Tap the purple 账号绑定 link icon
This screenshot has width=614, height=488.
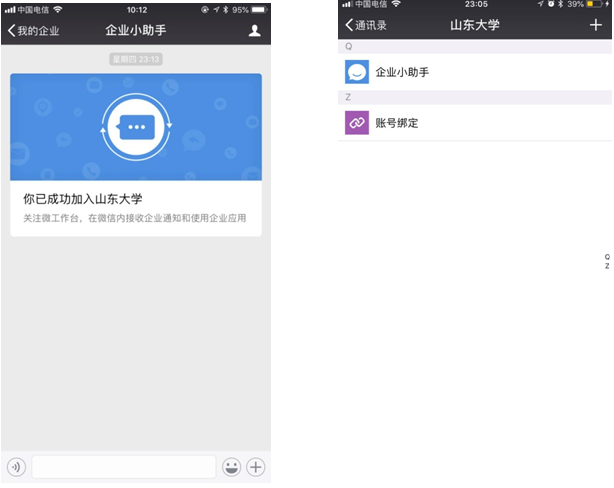357,122
